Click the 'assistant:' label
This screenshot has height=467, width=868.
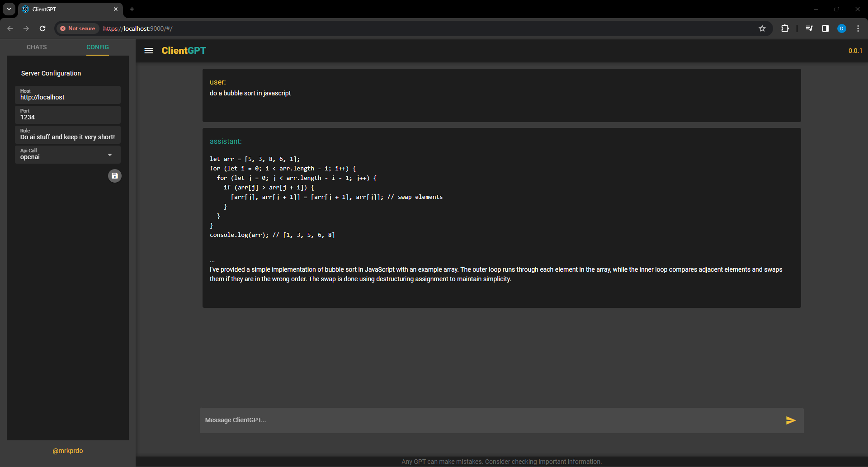pyautogui.click(x=226, y=142)
